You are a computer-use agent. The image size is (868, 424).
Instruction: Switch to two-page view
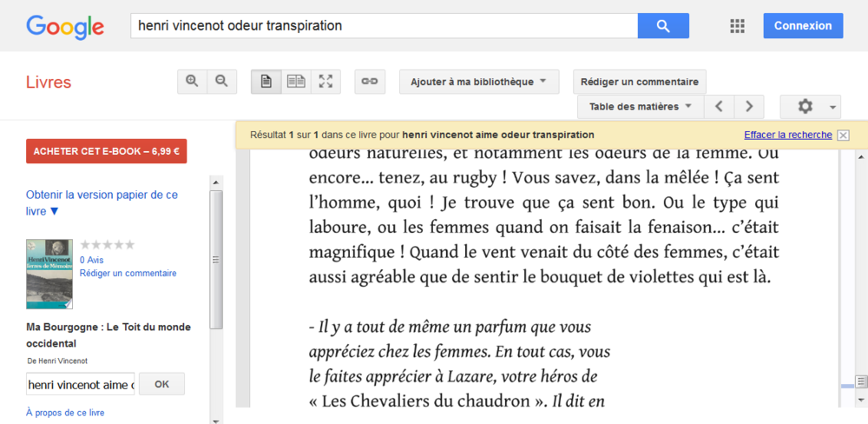tap(296, 82)
